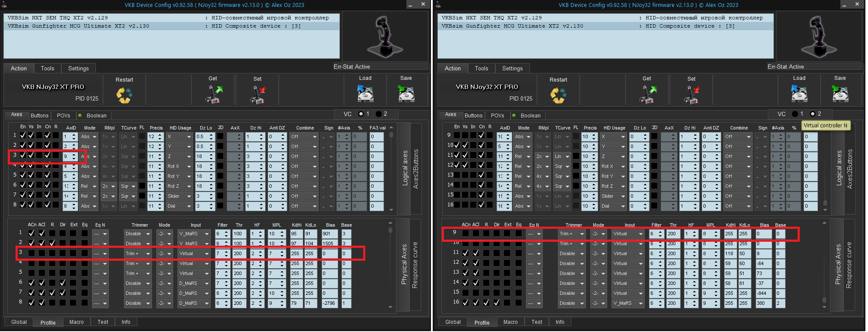Toggle the Vs checkbox for logical axis 2, left window
Screen dimensions: 868x332
pos(31,145)
